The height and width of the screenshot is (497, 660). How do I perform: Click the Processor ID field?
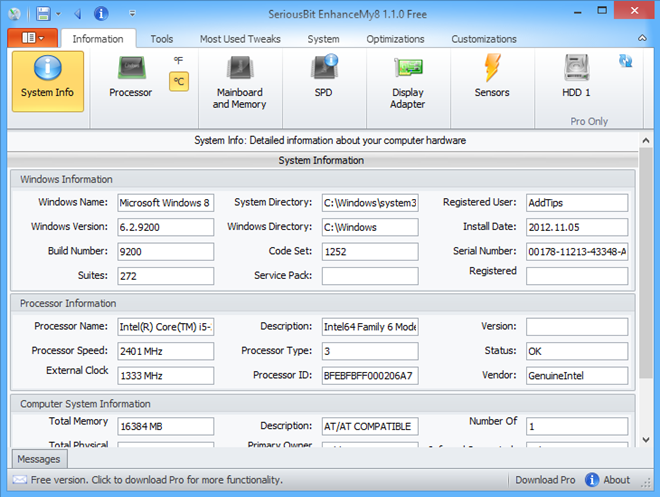click(x=370, y=376)
